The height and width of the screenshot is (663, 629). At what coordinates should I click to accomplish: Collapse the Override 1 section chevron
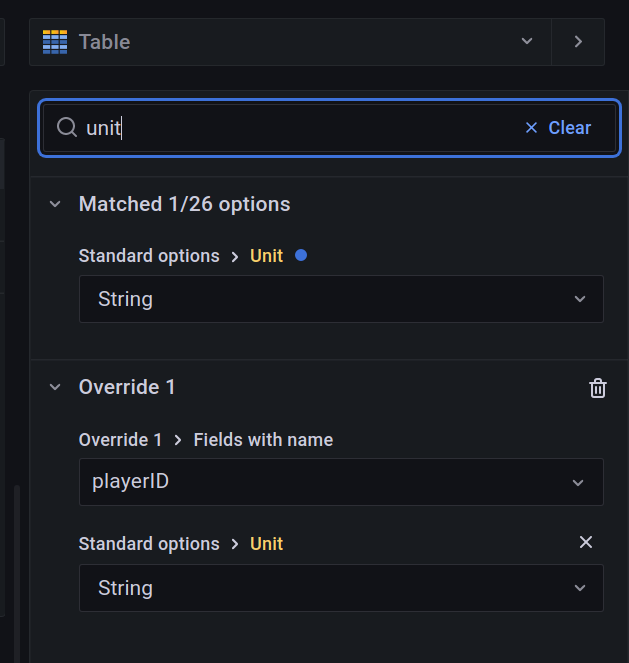click(55, 387)
